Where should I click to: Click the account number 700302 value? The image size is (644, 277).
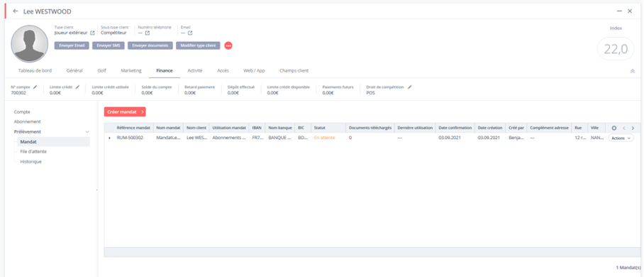[x=18, y=93]
